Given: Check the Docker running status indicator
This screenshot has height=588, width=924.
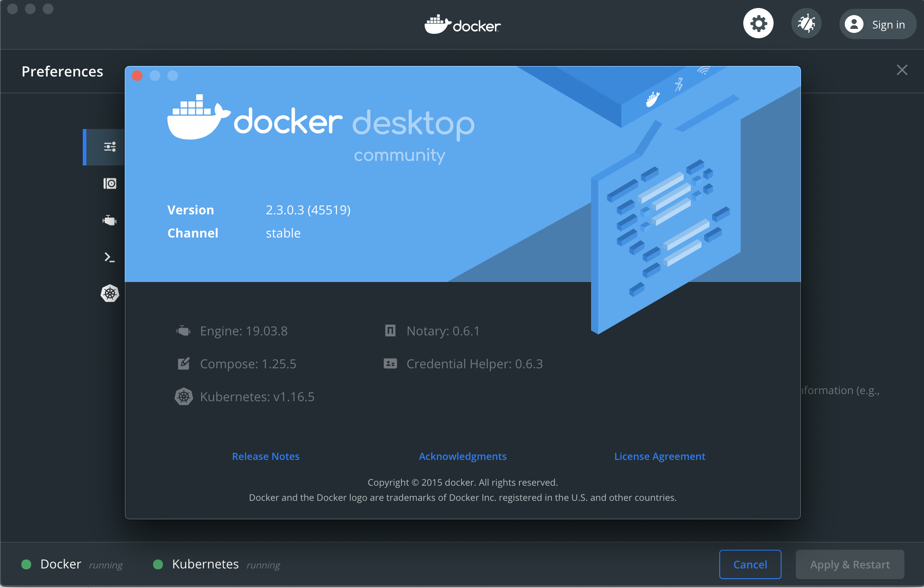Looking at the screenshot, I should click(26, 564).
